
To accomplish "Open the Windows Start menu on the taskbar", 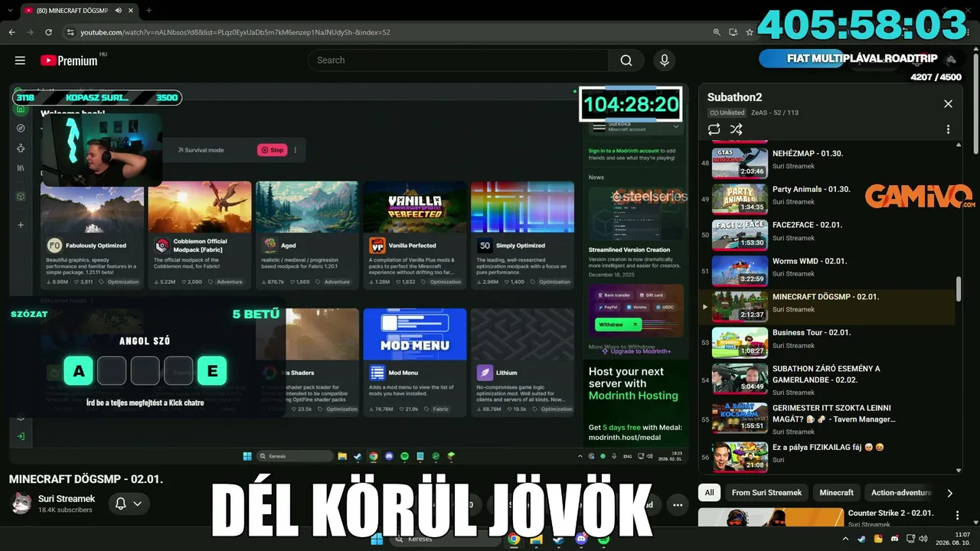I will [377, 540].
